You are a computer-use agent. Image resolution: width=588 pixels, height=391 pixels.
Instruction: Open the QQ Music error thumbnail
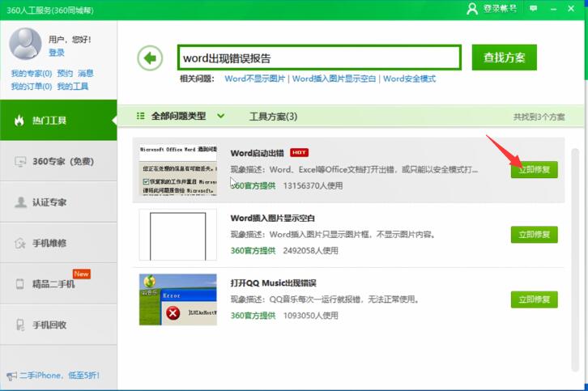178,300
